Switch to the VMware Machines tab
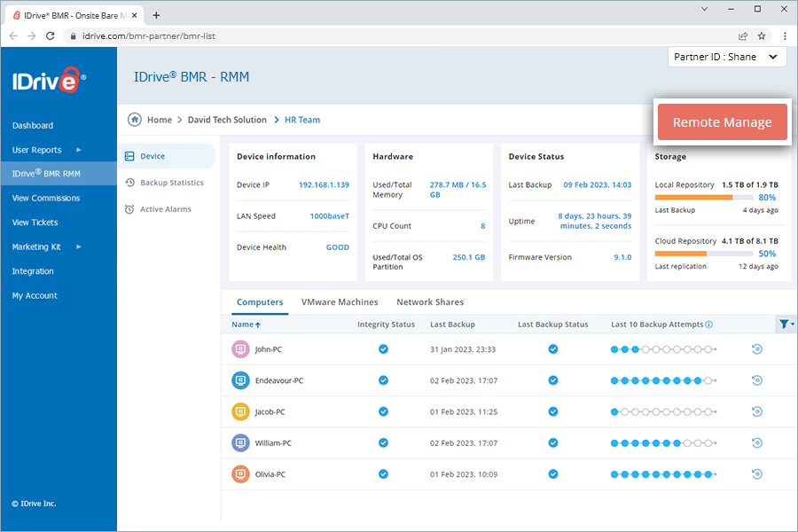This screenshot has height=532, width=798. (340, 301)
